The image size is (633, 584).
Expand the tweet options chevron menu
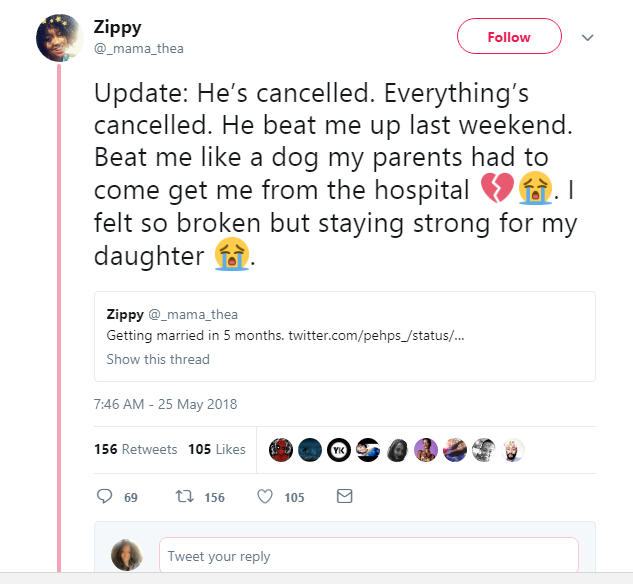[x=588, y=38]
